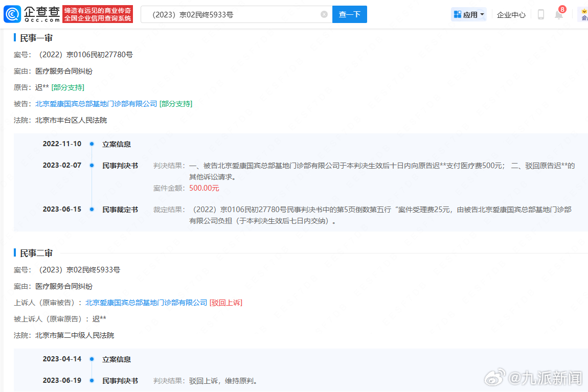Open the 企业中心 menu
The height and width of the screenshot is (392, 588).
click(511, 15)
